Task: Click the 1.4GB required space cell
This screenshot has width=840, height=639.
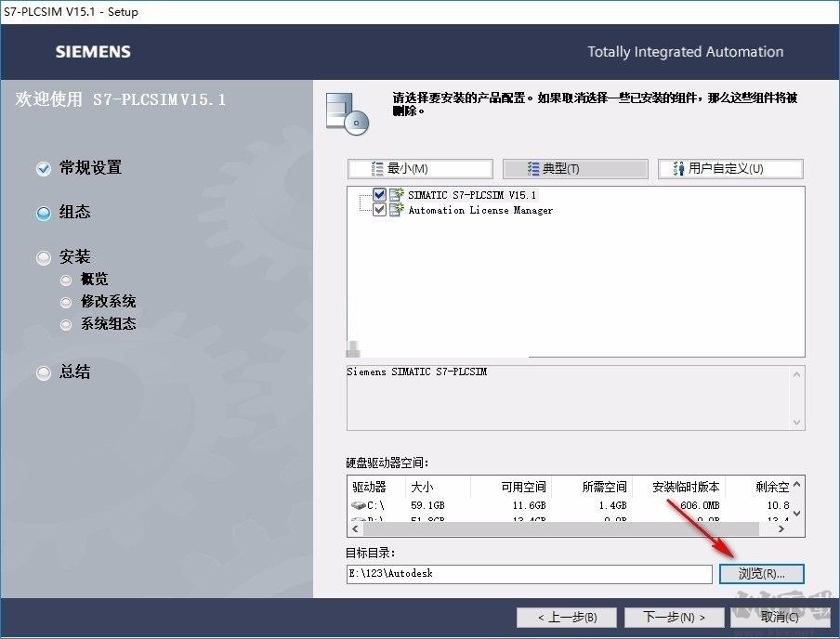Action: [613, 505]
